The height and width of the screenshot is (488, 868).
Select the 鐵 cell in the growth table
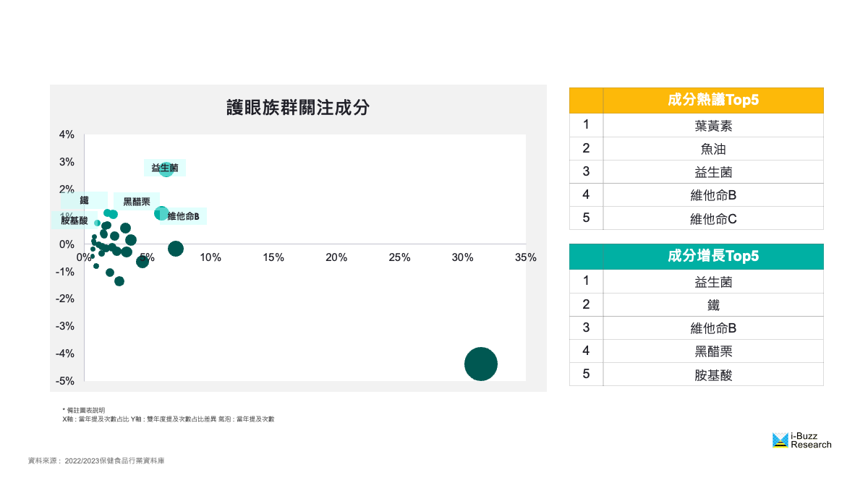point(712,305)
